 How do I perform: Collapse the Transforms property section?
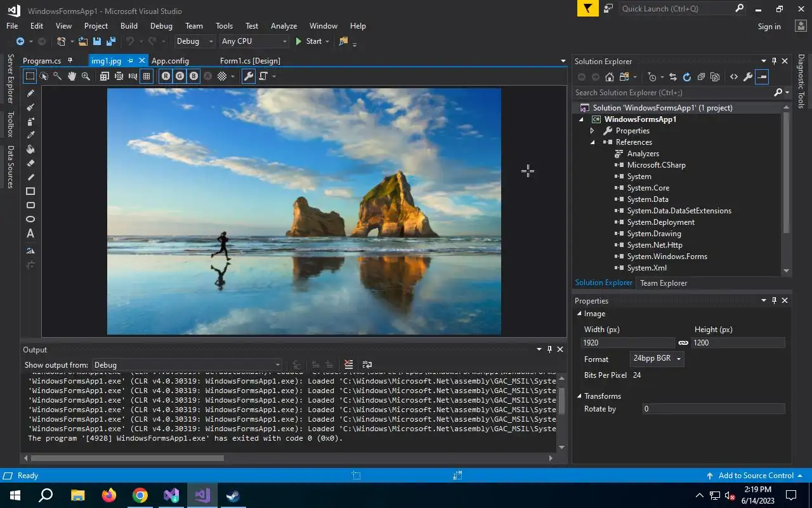[x=579, y=396]
